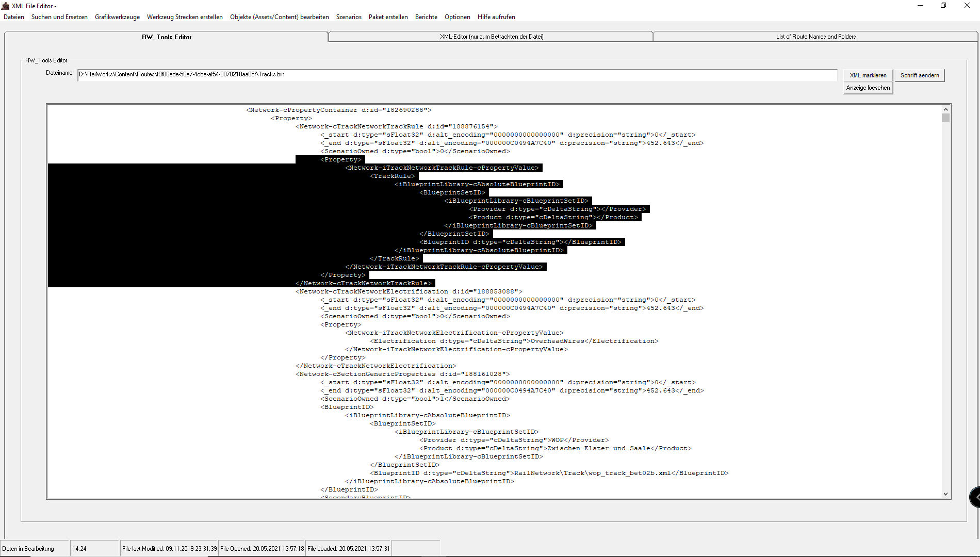The width and height of the screenshot is (980, 557).
Task: Open the Grafikwerkzeuge menu
Action: pos(117,17)
